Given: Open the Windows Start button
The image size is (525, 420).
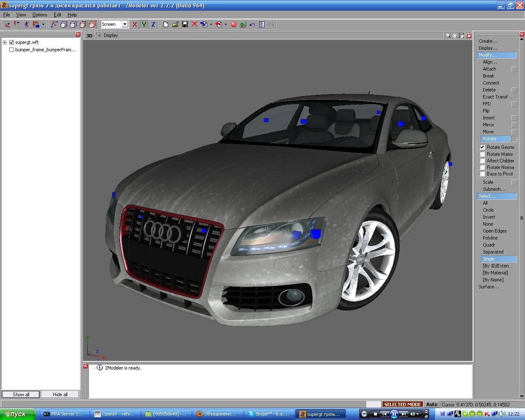Looking at the screenshot, I should coord(18,414).
